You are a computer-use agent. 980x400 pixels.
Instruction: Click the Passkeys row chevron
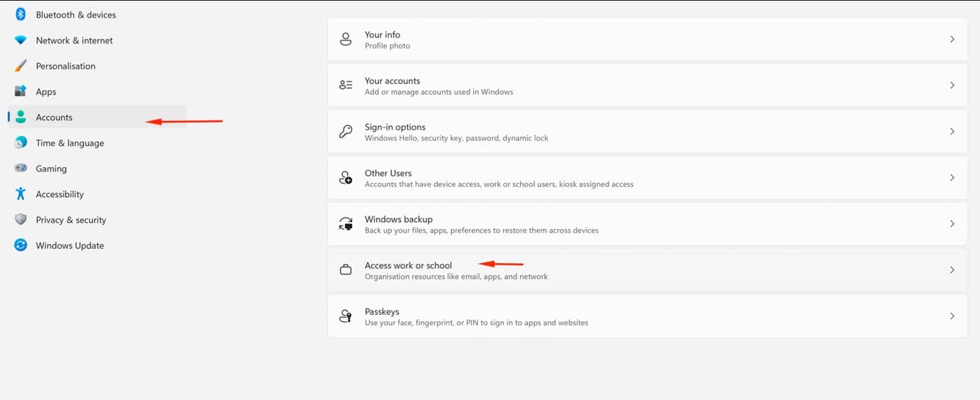pos(952,317)
